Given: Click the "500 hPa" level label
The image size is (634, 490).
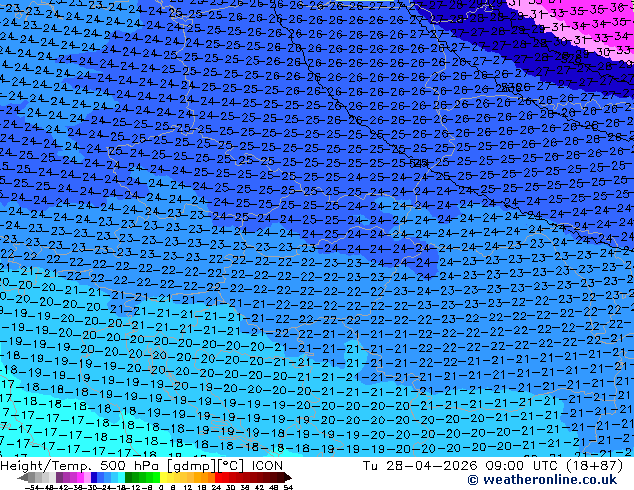Looking at the screenshot, I should tap(130, 466).
